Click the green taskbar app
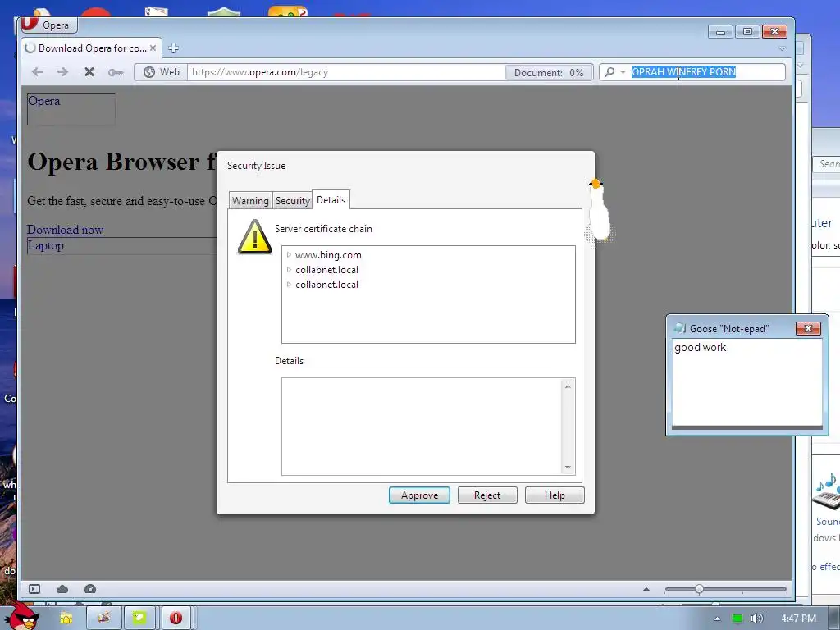Viewport: 840px width, 630px height. [x=139, y=619]
